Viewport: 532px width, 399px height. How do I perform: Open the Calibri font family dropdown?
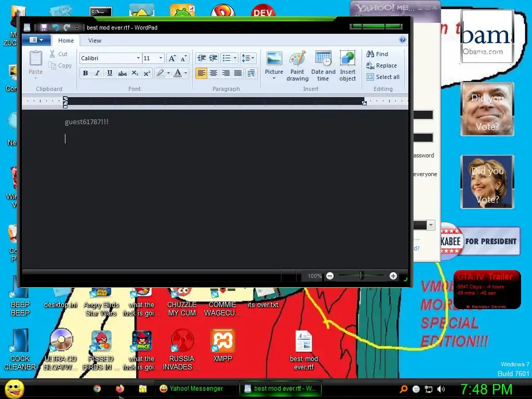pyautogui.click(x=138, y=58)
